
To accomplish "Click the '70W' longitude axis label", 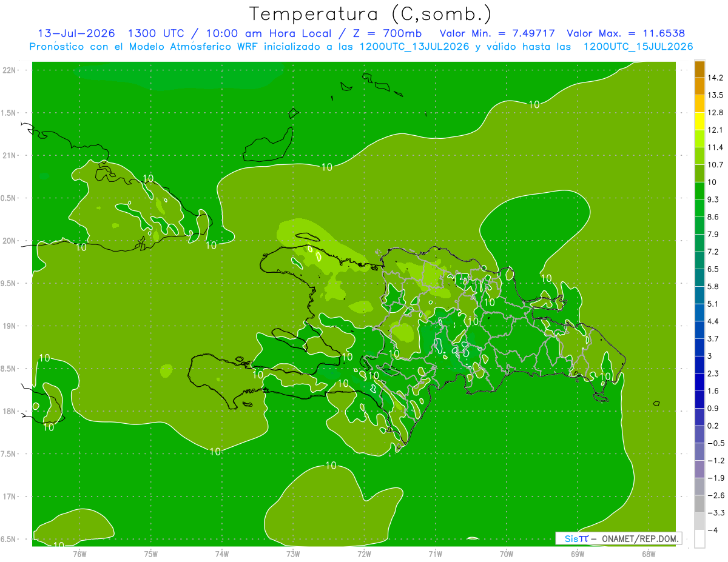I will pyautogui.click(x=507, y=554).
